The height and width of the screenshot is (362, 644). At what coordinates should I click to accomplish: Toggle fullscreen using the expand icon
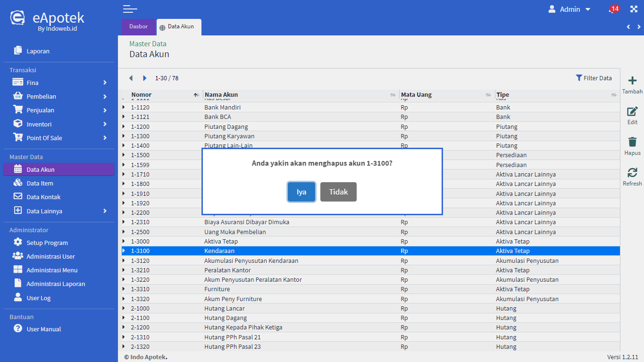(x=634, y=9)
